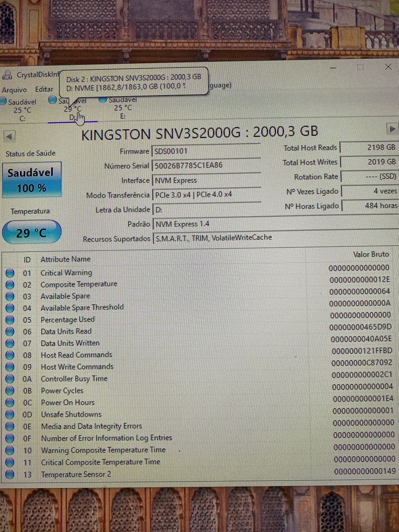Click the power-on hours value 484 horas

tap(370, 205)
